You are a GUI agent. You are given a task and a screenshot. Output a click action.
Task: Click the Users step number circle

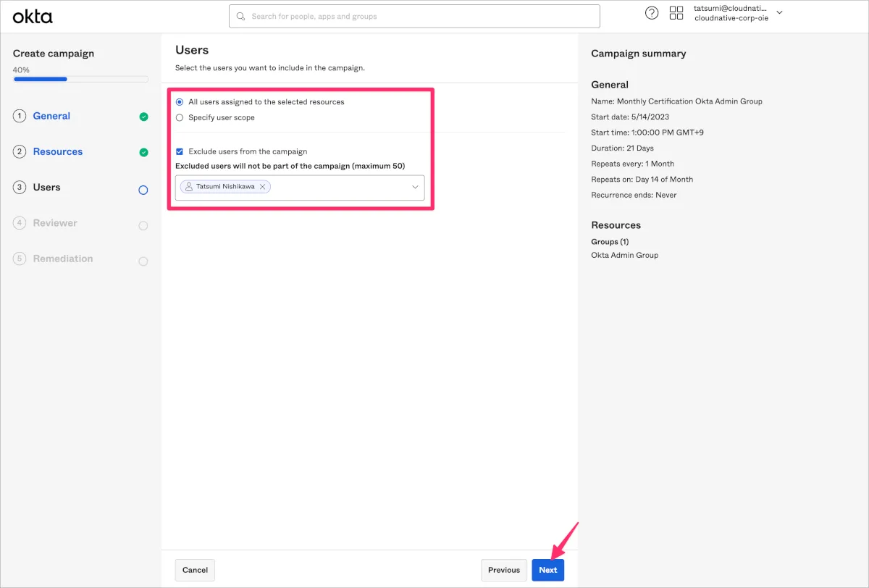[20, 188]
